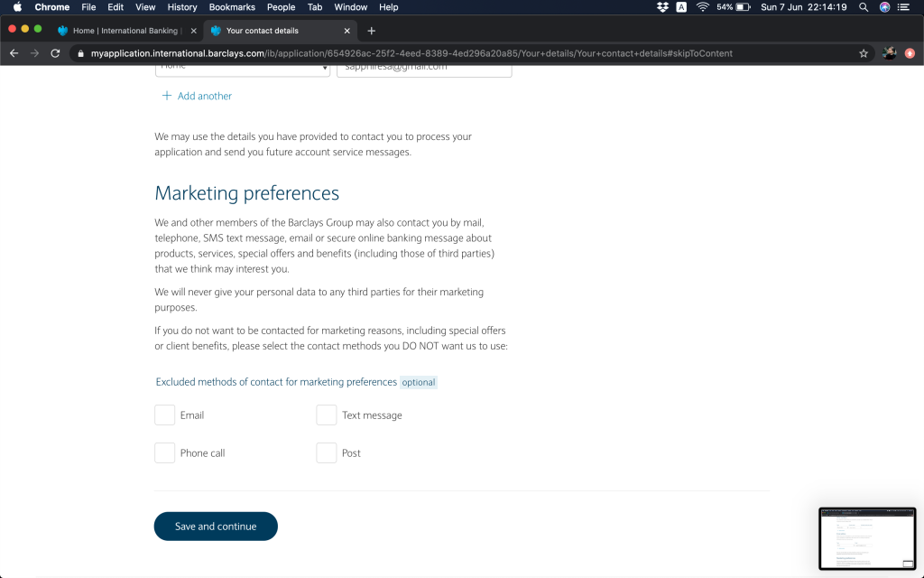Select the Post checkbox

(326, 452)
